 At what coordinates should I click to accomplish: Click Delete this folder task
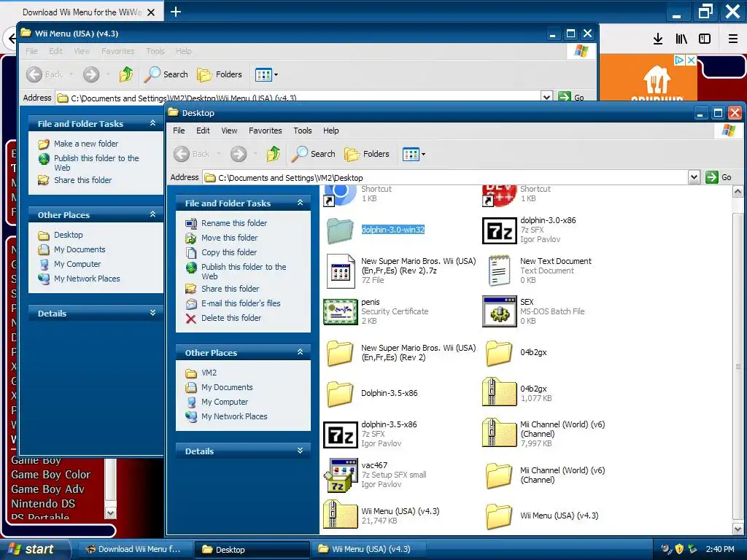click(x=223, y=318)
